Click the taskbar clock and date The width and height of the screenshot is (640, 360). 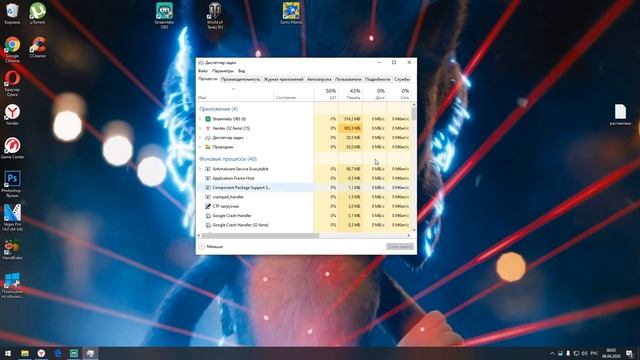(611, 353)
